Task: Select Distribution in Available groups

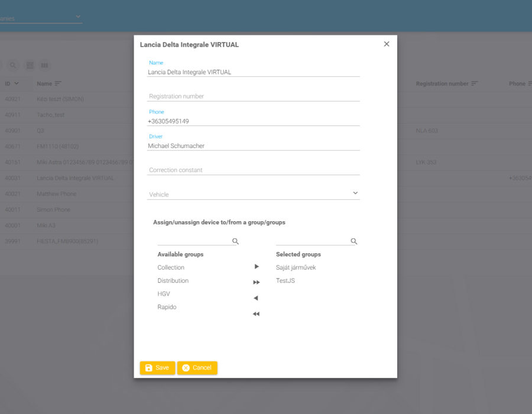Action: tap(173, 281)
